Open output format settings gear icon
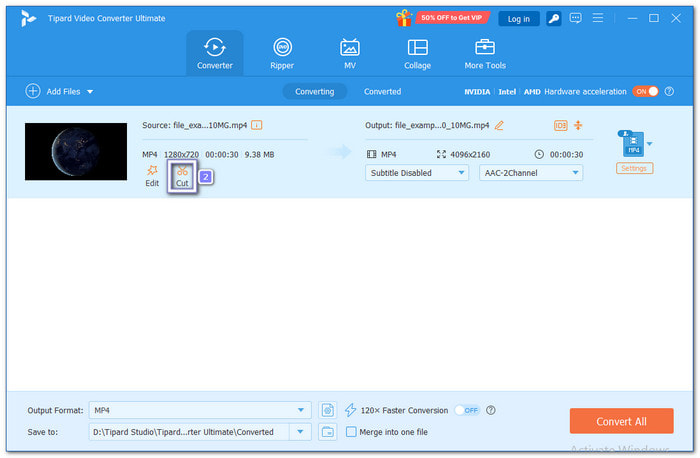 click(328, 410)
